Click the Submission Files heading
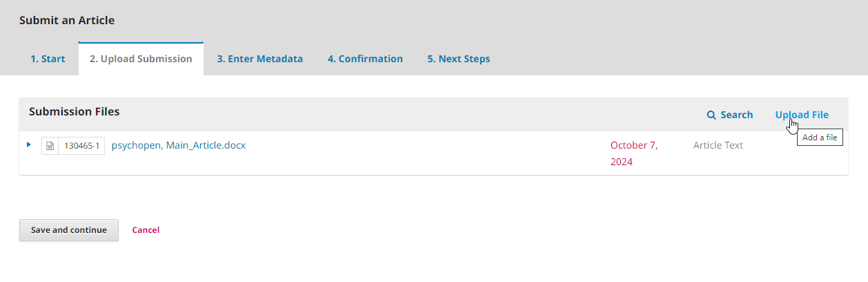The image size is (868, 282). tap(74, 111)
